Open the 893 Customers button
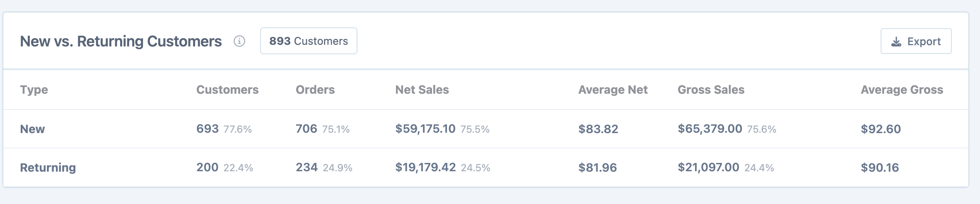 pos(309,41)
